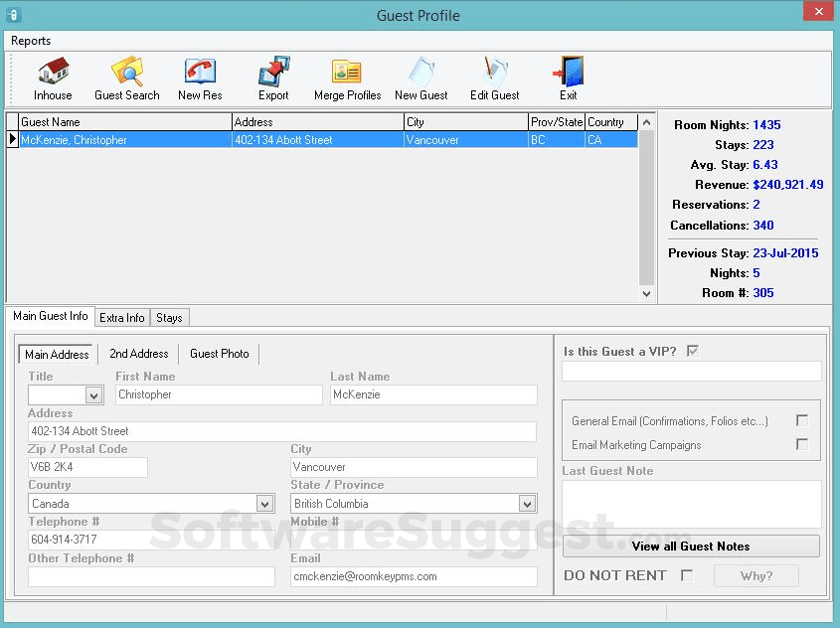Viewport: 840px width, 628px height.
Task: Start a New Res reservation
Action: [x=200, y=78]
